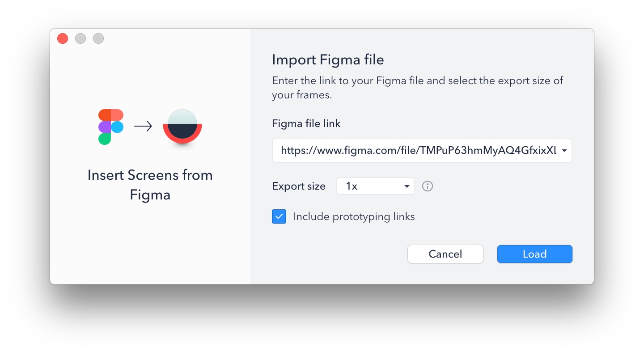Close the dialog with the red button
644x356 pixels.
pos(63,38)
